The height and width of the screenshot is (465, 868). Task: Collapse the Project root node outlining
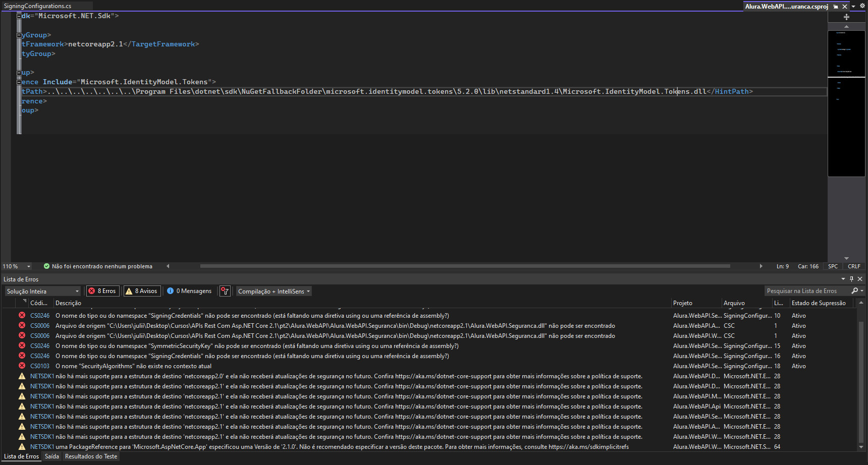(19, 16)
